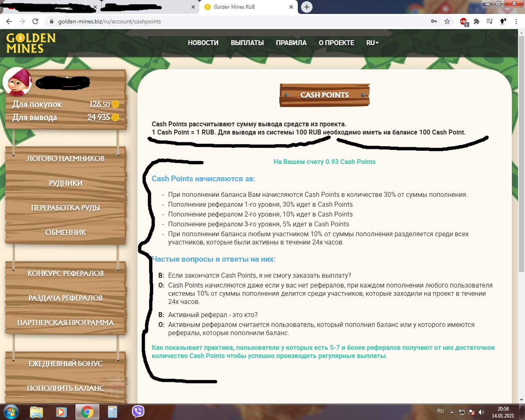
Task: Close the second redacted tab
Action: pyautogui.click(x=193, y=7)
